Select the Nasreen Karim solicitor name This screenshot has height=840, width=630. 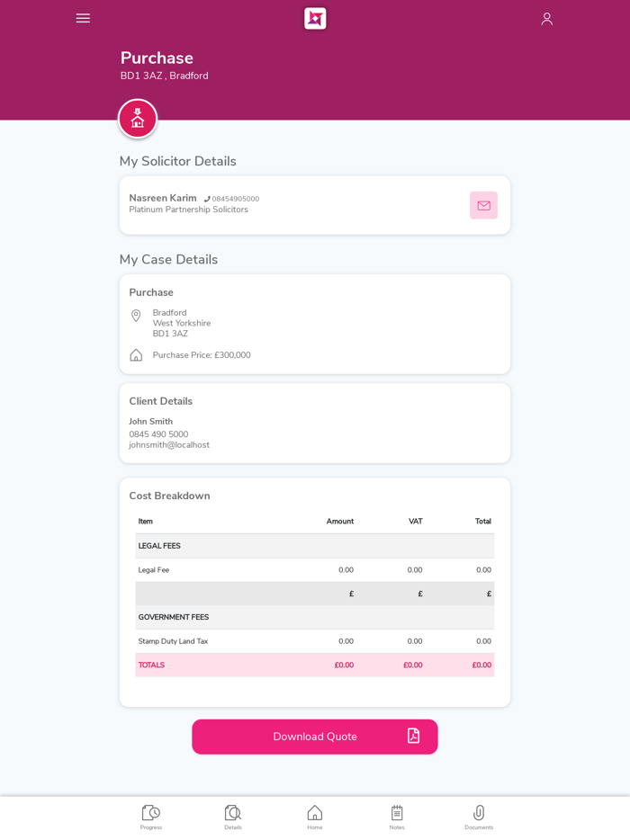click(x=163, y=198)
